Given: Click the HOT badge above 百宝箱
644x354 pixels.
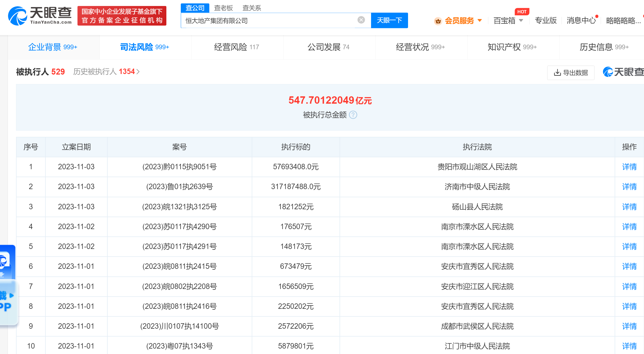Looking at the screenshot, I should (x=522, y=12).
